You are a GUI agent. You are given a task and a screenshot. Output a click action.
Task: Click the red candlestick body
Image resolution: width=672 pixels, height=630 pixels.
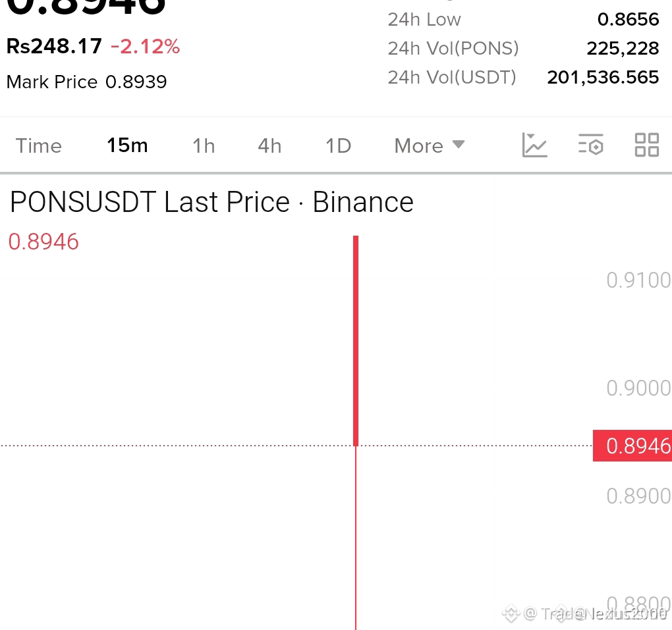(356, 341)
